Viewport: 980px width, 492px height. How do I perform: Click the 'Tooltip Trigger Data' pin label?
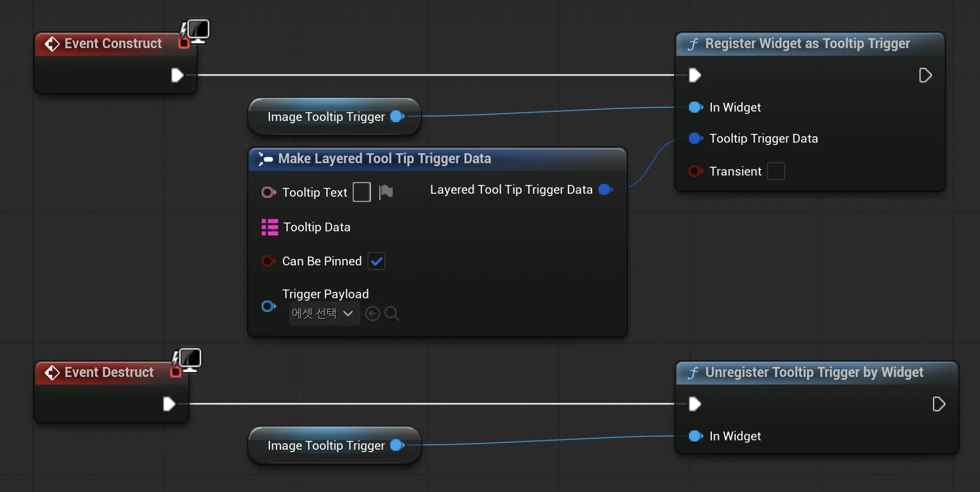tap(763, 139)
